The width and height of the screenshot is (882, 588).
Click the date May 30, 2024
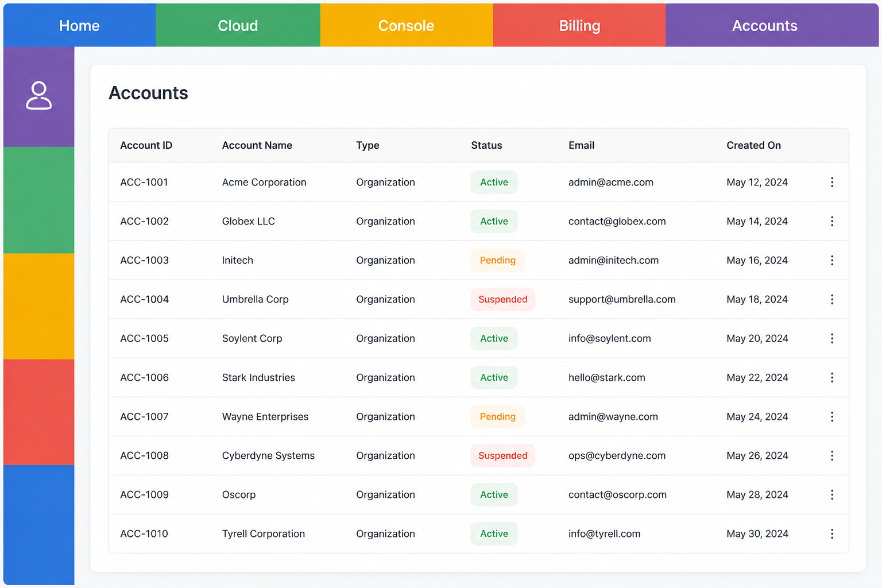pyautogui.click(x=757, y=533)
